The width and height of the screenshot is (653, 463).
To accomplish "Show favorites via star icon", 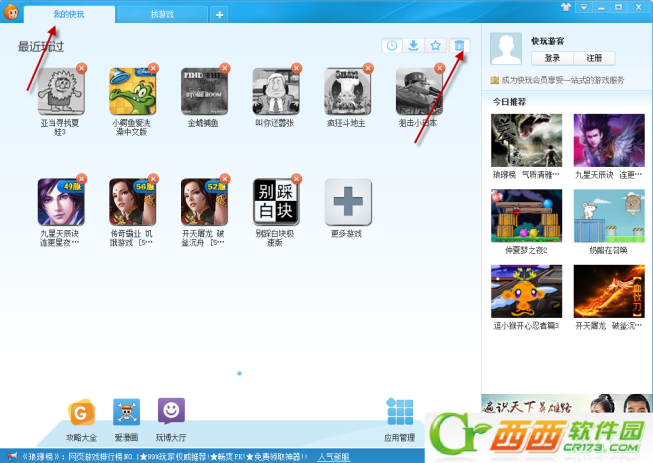I will click(x=436, y=45).
